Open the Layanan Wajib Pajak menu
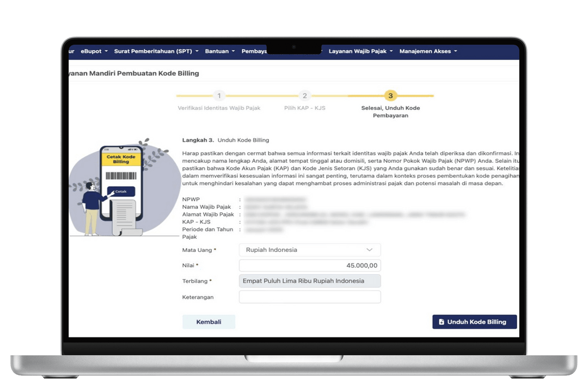 (361, 51)
